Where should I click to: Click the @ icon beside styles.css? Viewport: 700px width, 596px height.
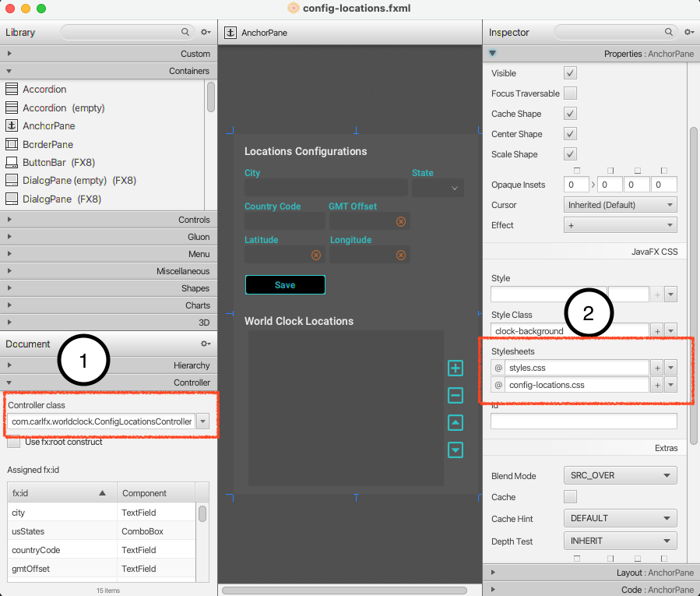click(498, 368)
